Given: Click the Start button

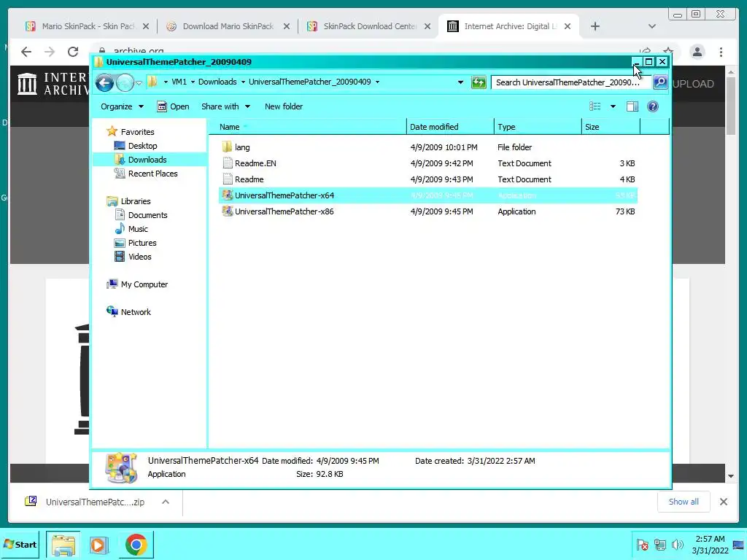Looking at the screenshot, I should click(20, 544).
